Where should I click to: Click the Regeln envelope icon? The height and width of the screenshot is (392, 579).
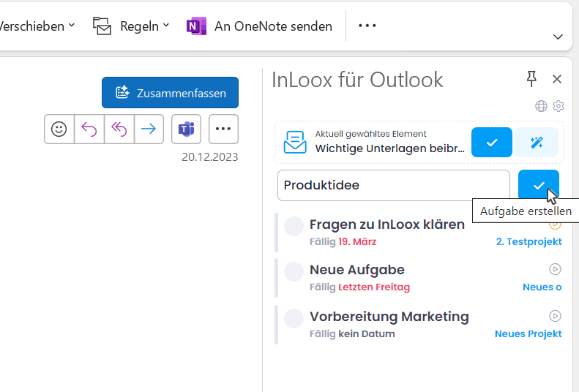pyautogui.click(x=102, y=26)
